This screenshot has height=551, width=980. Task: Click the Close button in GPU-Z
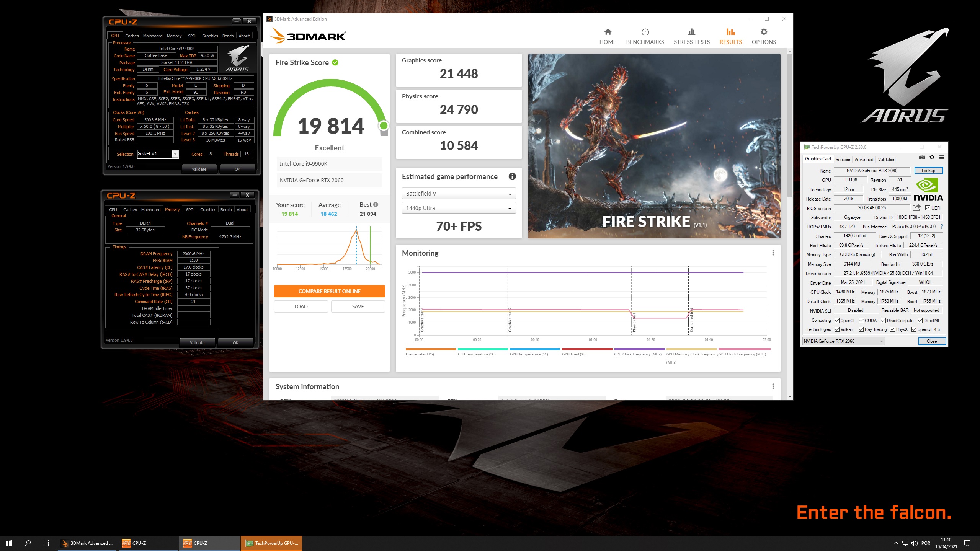click(932, 341)
